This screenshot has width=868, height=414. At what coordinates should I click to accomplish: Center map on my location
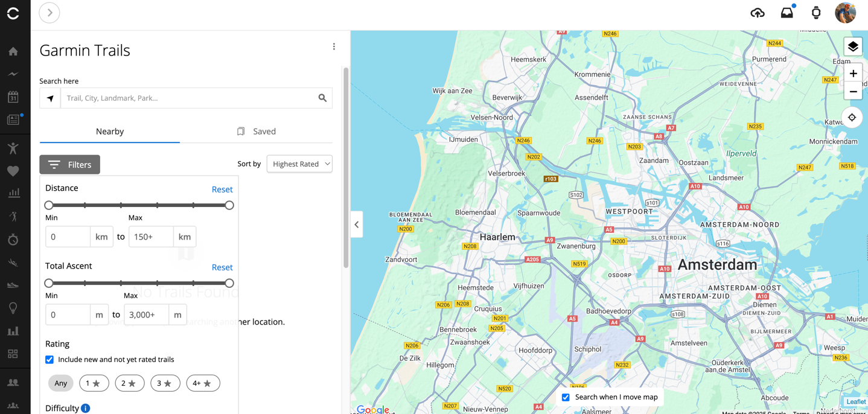click(852, 118)
